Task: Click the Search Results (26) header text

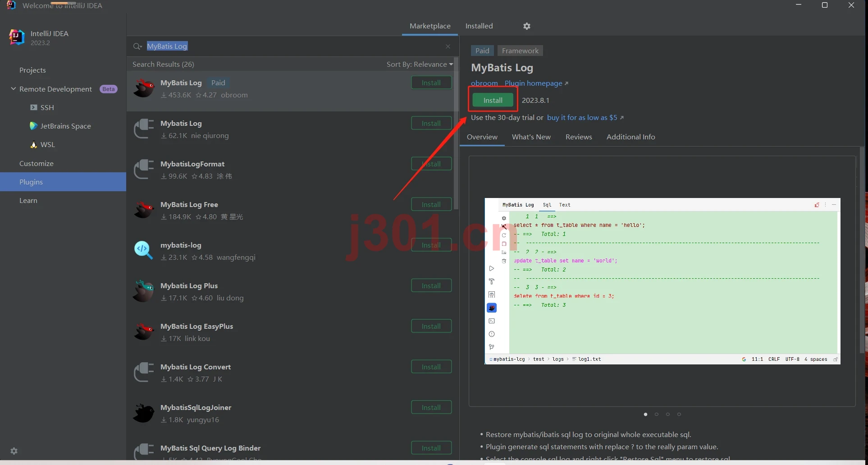Action: [163, 64]
